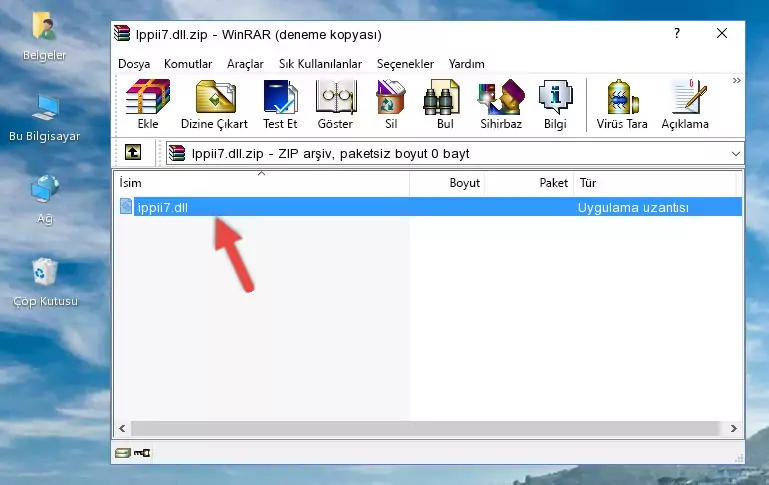Open the Göster view tool

pyautogui.click(x=335, y=104)
